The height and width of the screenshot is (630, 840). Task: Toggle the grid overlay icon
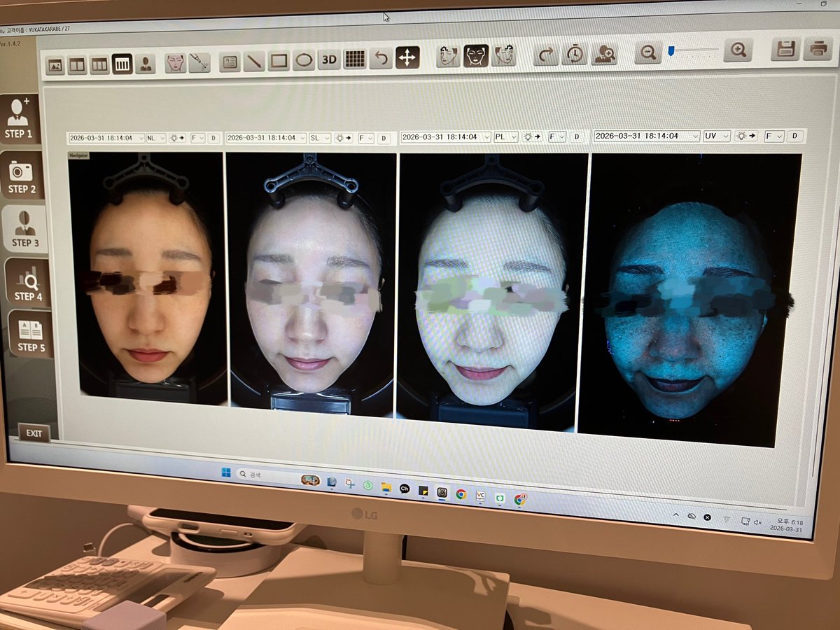pos(355,59)
